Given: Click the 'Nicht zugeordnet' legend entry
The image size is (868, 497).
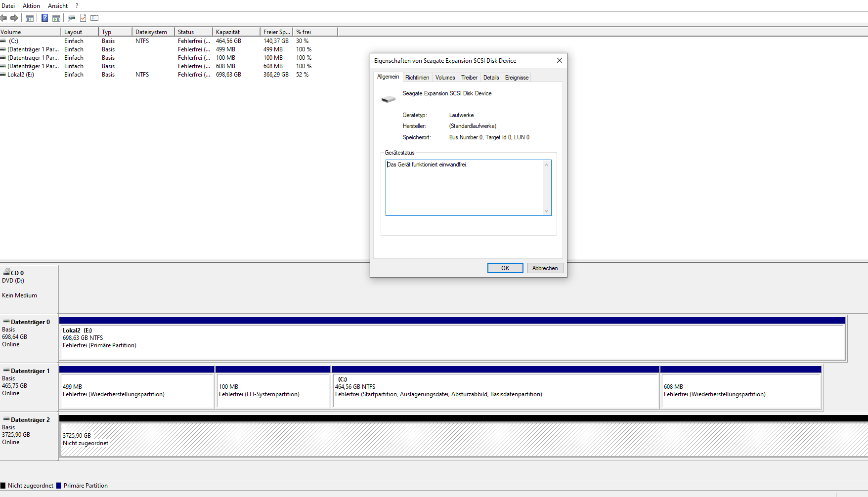Looking at the screenshot, I should pos(27,486).
